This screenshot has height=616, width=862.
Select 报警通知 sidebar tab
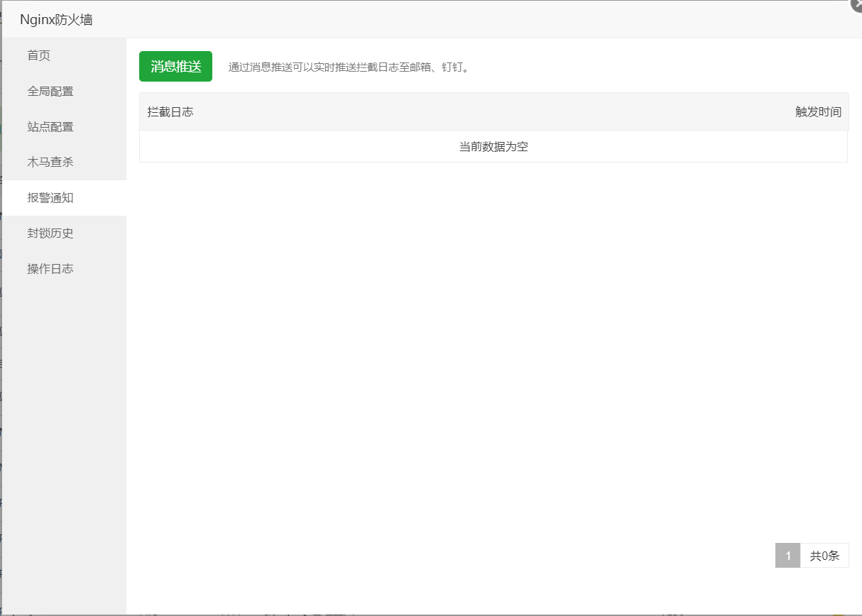tap(64, 198)
